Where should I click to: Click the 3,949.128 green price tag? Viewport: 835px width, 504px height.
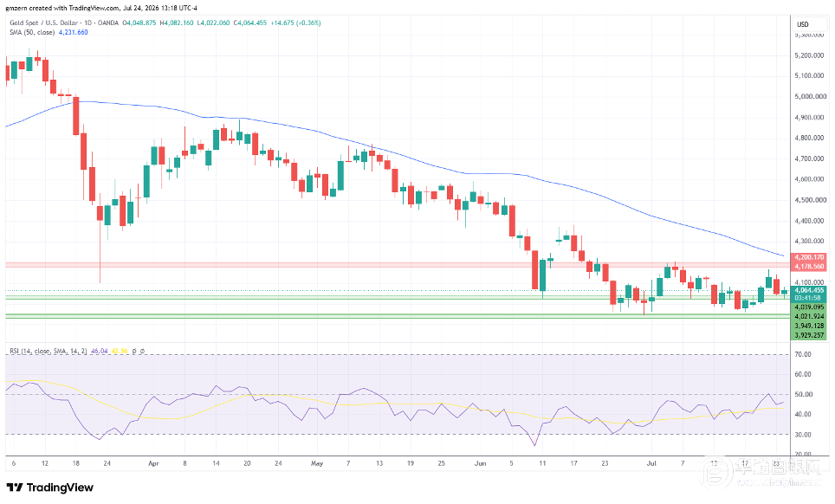[809, 326]
